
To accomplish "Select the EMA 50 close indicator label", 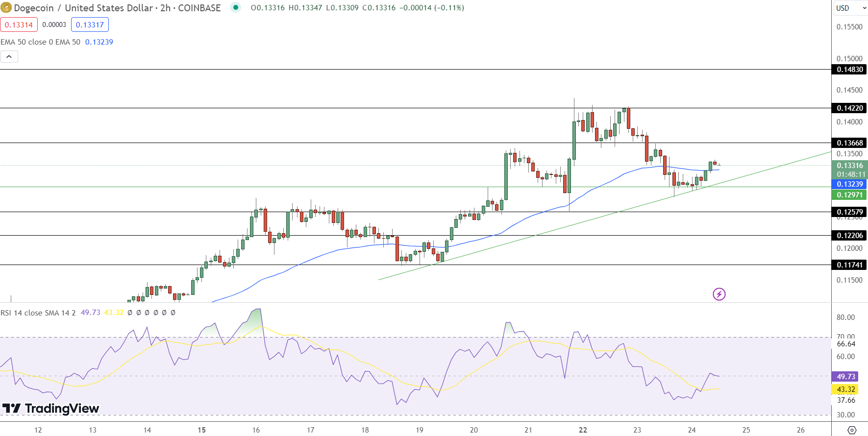I will 40,42.
